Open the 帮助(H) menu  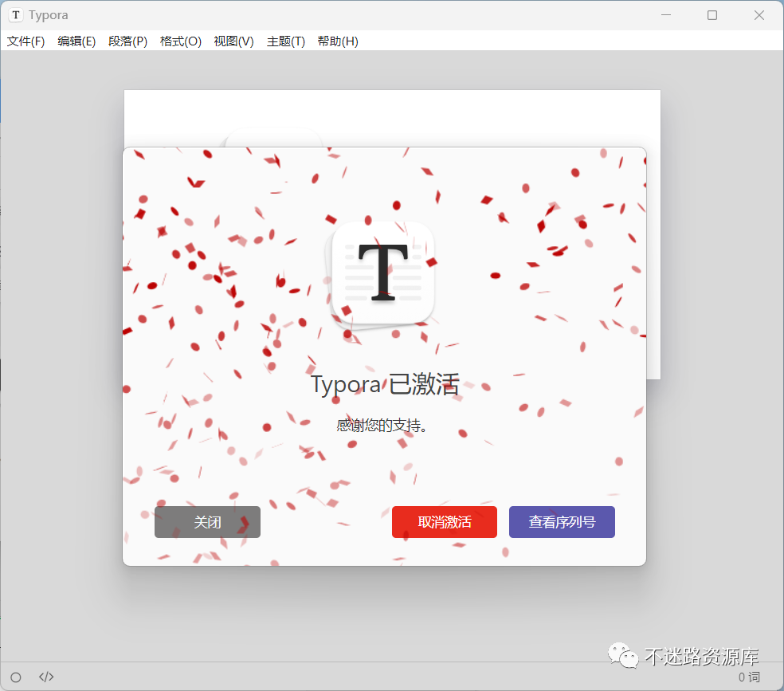point(338,41)
